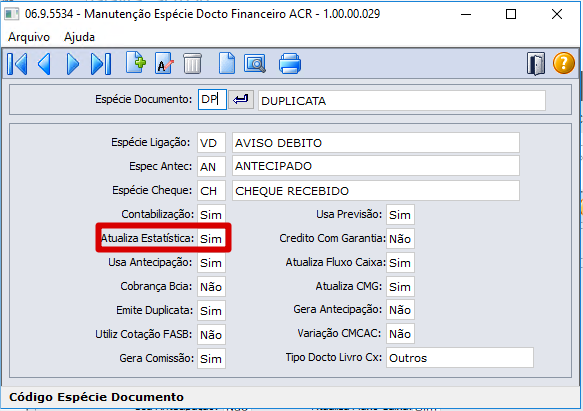Open the search magnifier tool
Screen dimensions: 583x411
click(x=255, y=64)
